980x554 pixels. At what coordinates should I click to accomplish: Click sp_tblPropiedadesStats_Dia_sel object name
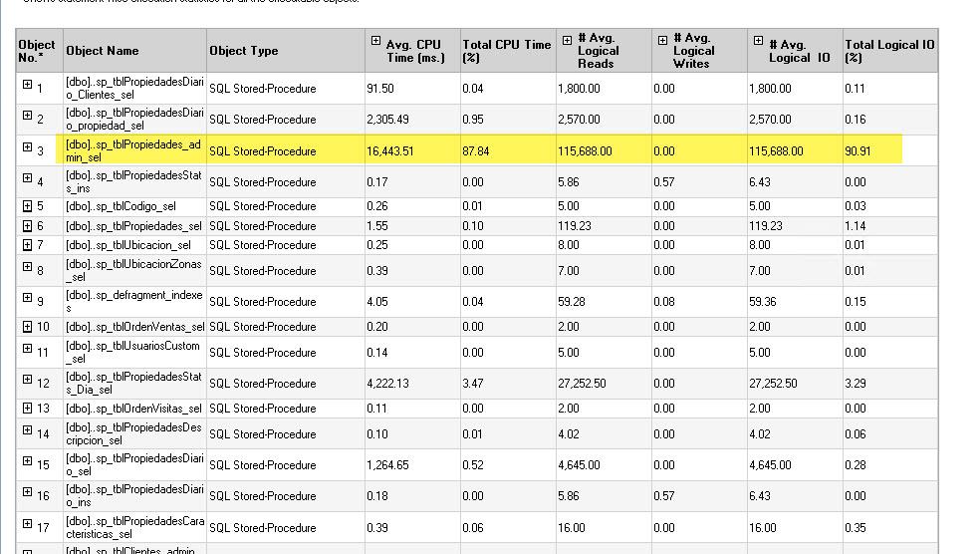pos(133,384)
